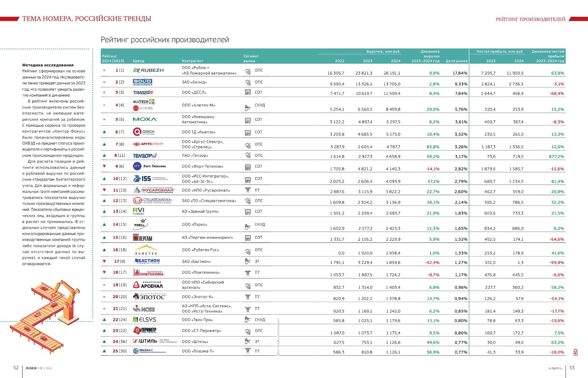
Task: Click the «Рейтинг производителей» section header at top right
Action: (x=530, y=19)
